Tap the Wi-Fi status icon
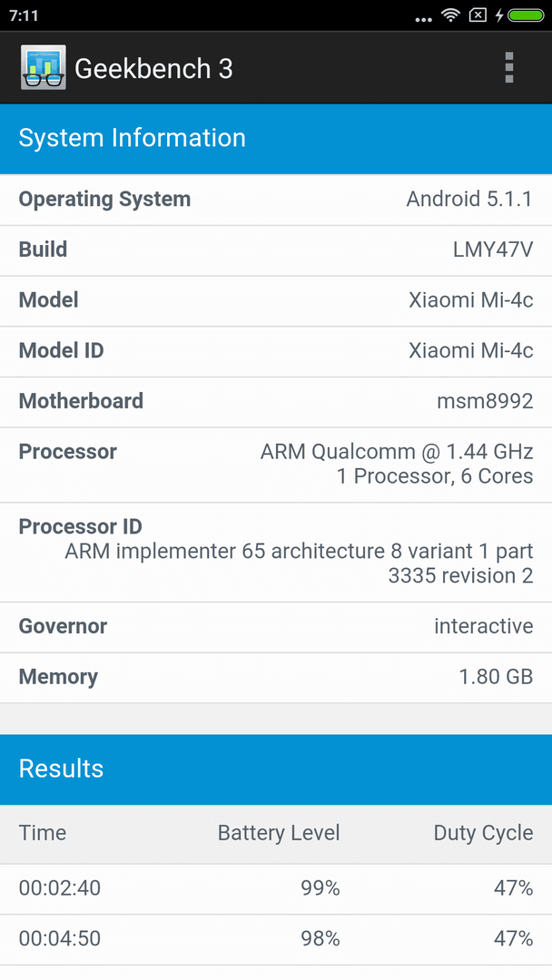This screenshot has height=980, width=552. point(450,15)
